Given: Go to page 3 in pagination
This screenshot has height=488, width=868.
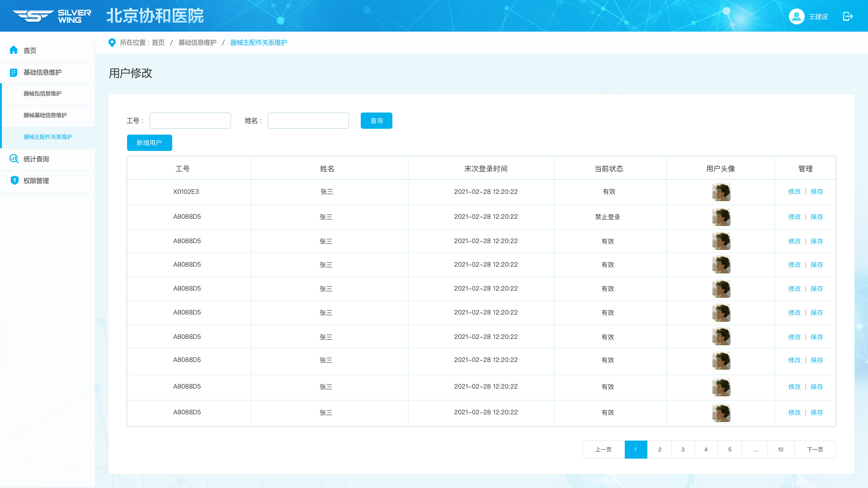Looking at the screenshot, I should point(683,450).
